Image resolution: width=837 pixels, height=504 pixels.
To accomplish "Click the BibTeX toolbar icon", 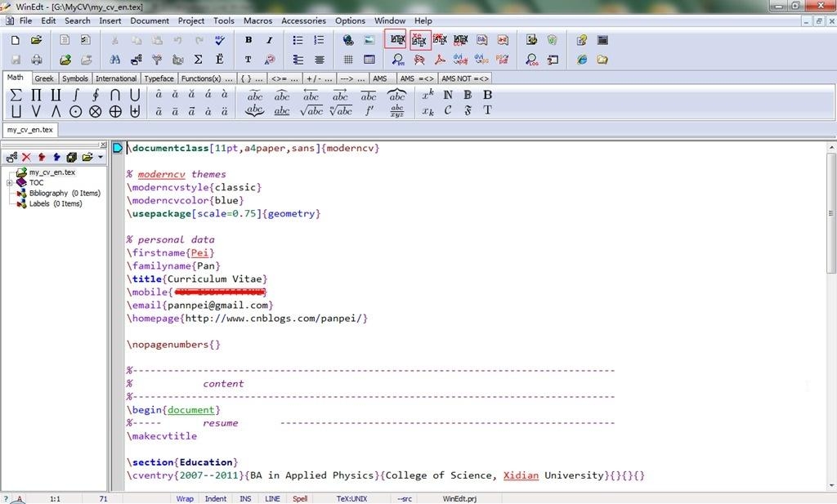I will click(481, 39).
